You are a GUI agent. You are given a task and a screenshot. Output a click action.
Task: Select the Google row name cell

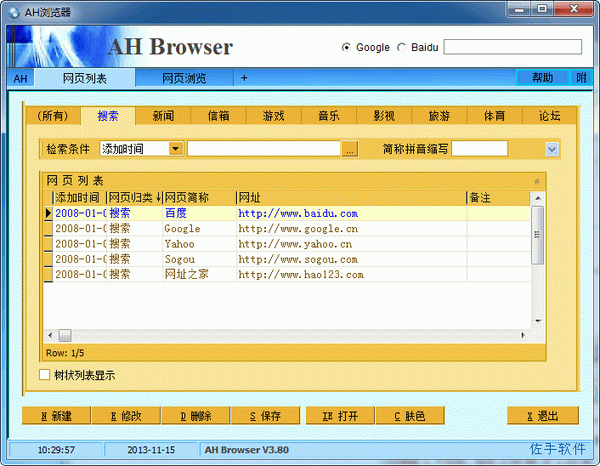click(x=199, y=228)
